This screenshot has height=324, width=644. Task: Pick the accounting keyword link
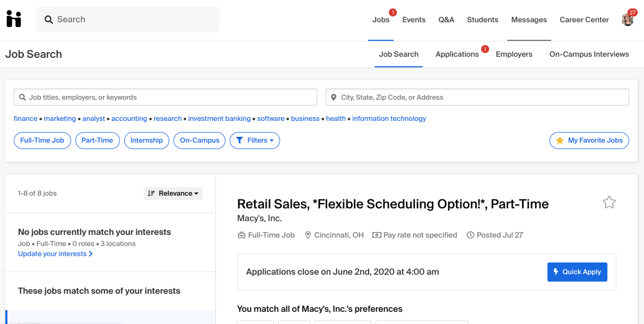129,119
